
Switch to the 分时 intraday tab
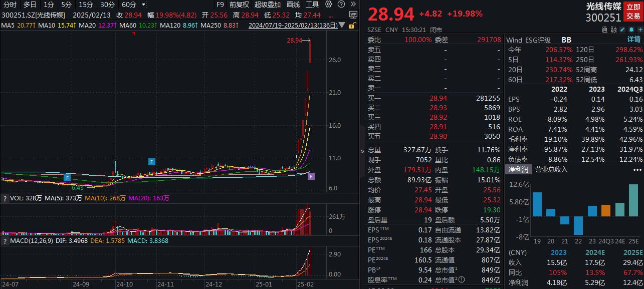pos(10,5)
